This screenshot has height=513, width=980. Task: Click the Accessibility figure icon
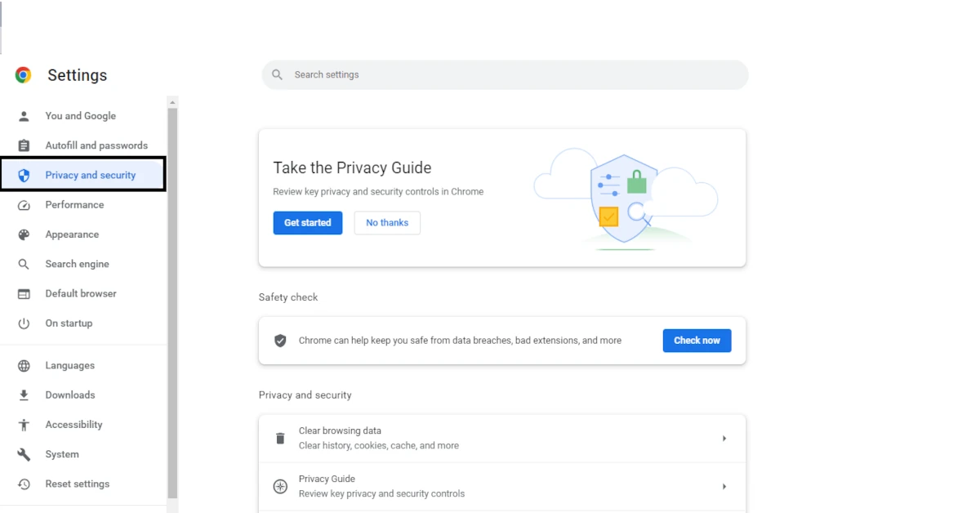coord(24,425)
